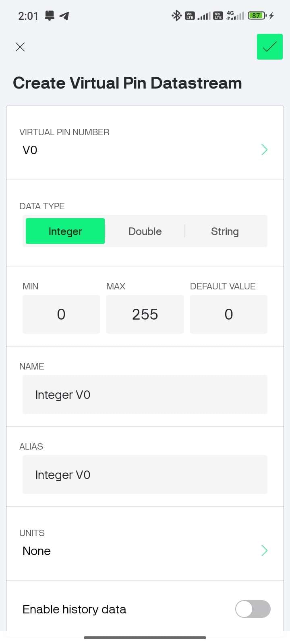Select String data type
290x644 pixels.
pos(225,231)
